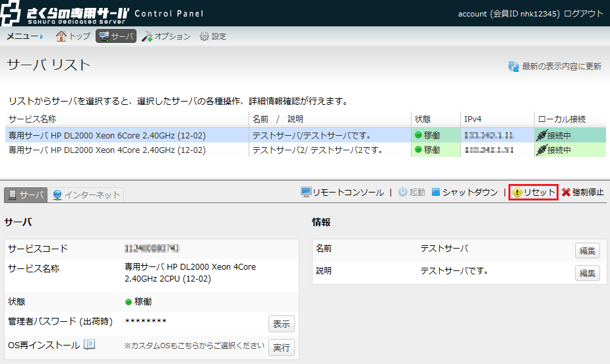The height and width of the screenshot is (364, 610).
Task: Show admin password with 表示 button
Action: pos(281,324)
